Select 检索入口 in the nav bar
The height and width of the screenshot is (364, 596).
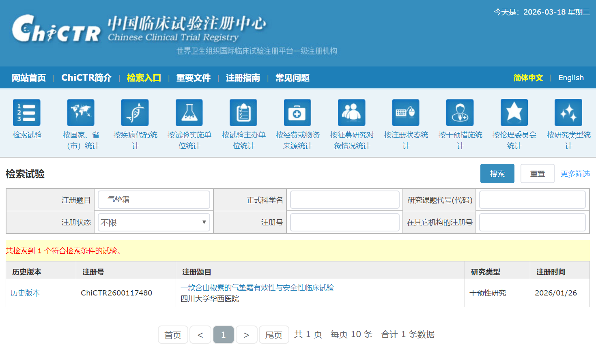point(144,78)
